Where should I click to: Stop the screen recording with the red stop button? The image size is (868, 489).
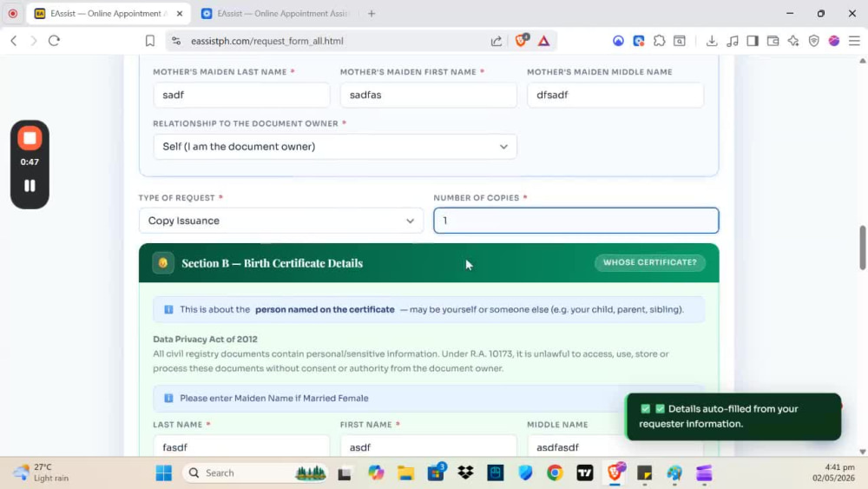click(30, 138)
